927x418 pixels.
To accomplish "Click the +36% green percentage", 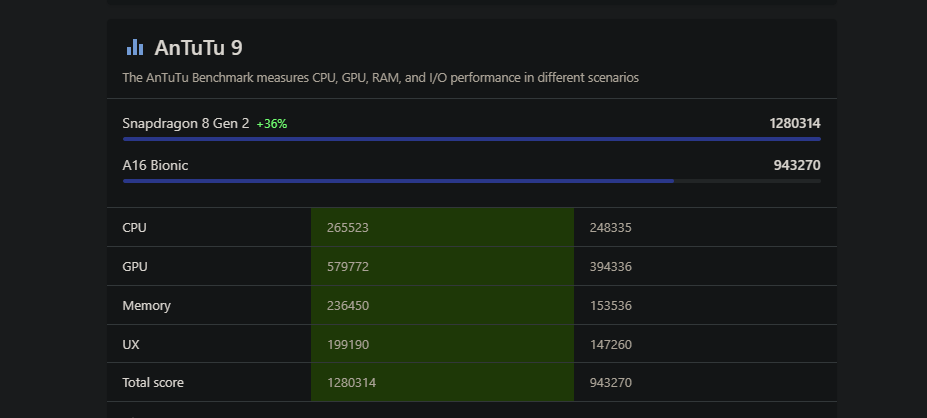I will (272, 124).
